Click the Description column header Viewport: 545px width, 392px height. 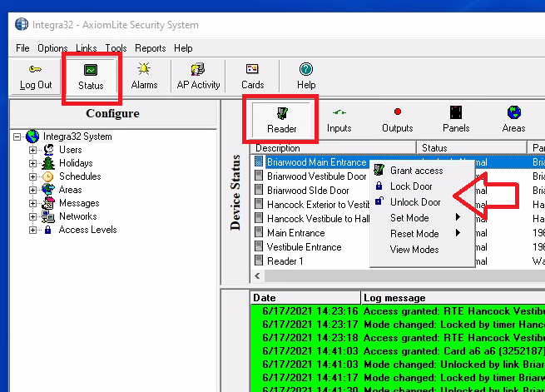[x=334, y=147]
